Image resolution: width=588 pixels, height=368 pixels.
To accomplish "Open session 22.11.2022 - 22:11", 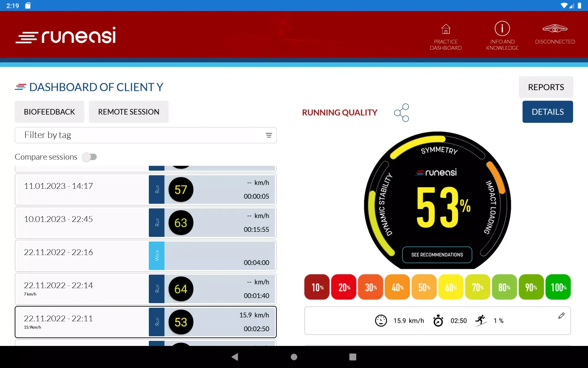I will (x=146, y=322).
